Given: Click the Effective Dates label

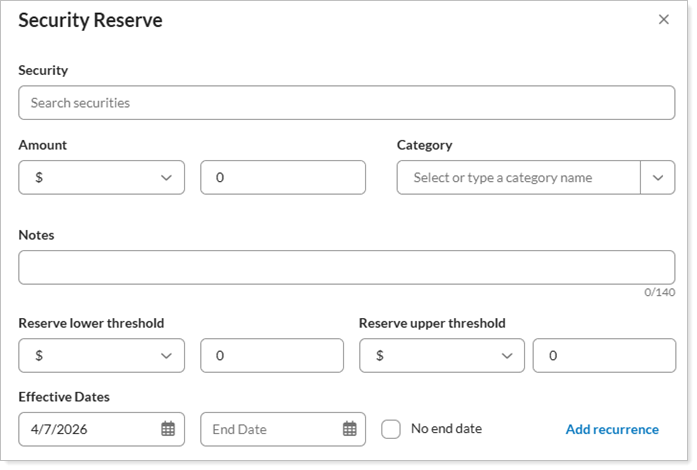Looking at the screenshot, I should [x=64, y=397].
